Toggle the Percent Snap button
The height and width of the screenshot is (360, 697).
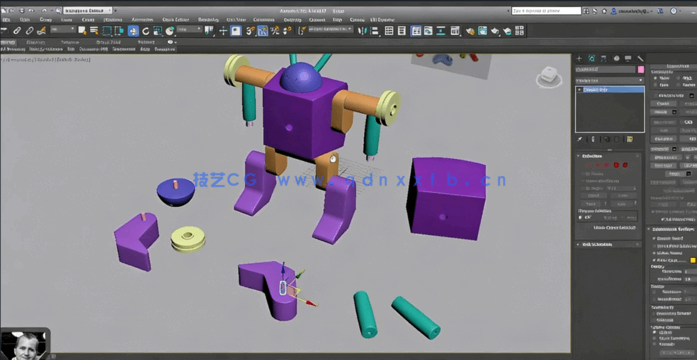(275, 31)
